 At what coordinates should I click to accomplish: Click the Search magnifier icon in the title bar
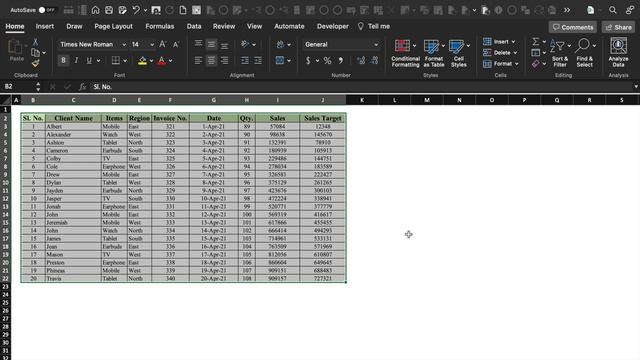click(613, 10)
